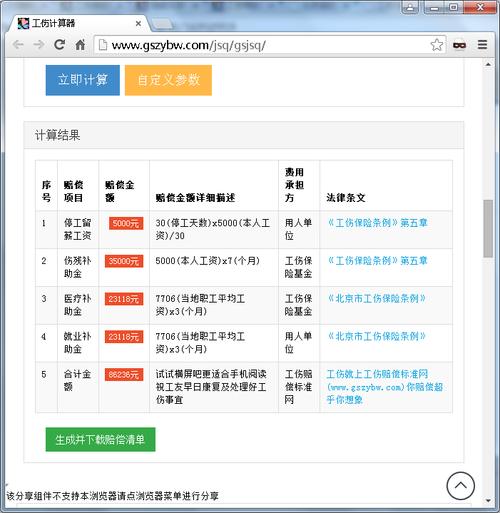
Task: Click the 伤残补助金 item cell
Action: click(78, 267)
